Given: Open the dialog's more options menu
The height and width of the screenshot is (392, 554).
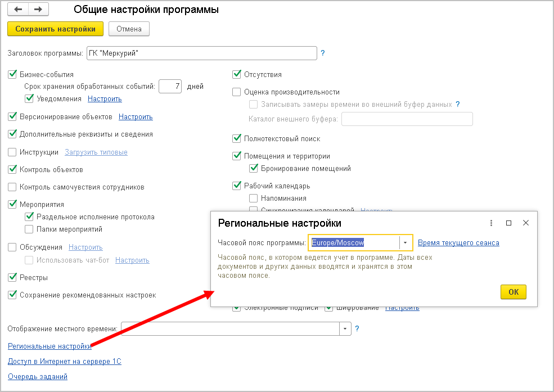Looking at the screenshot, I should click(x=491, y=223).
